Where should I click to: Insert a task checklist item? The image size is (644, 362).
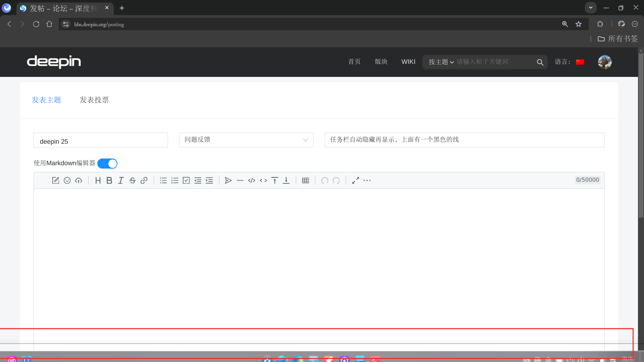186,180
